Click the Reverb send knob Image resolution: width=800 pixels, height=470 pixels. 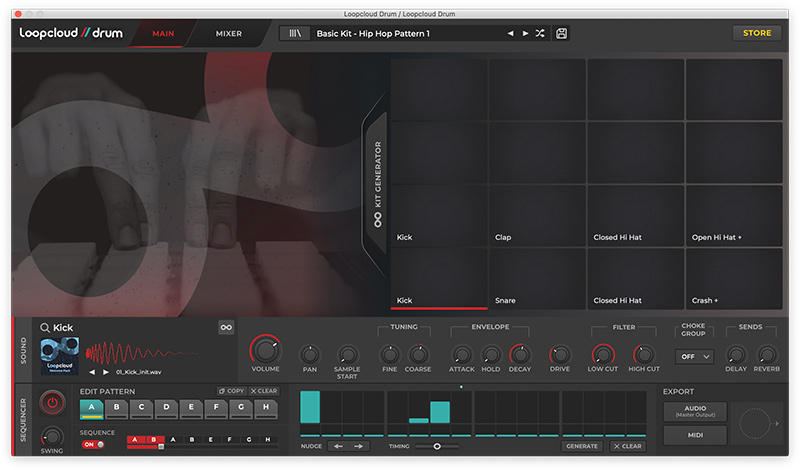[766, 355]
